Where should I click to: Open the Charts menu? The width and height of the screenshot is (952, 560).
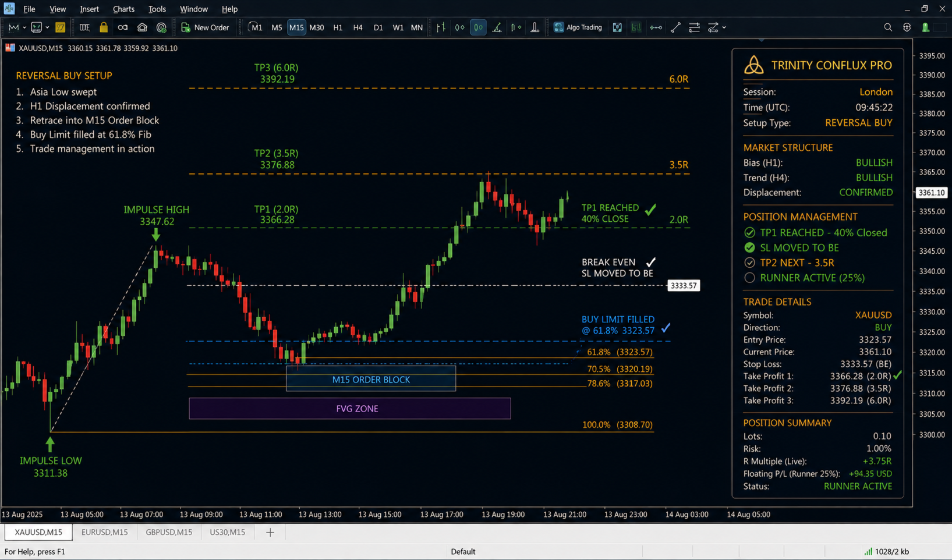point(123,9)
